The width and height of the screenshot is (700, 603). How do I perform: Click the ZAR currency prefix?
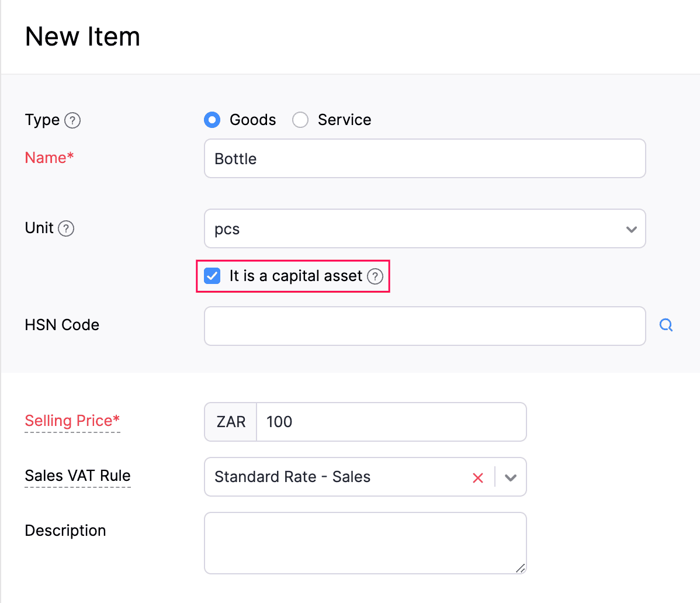click(x=230, y=421)
